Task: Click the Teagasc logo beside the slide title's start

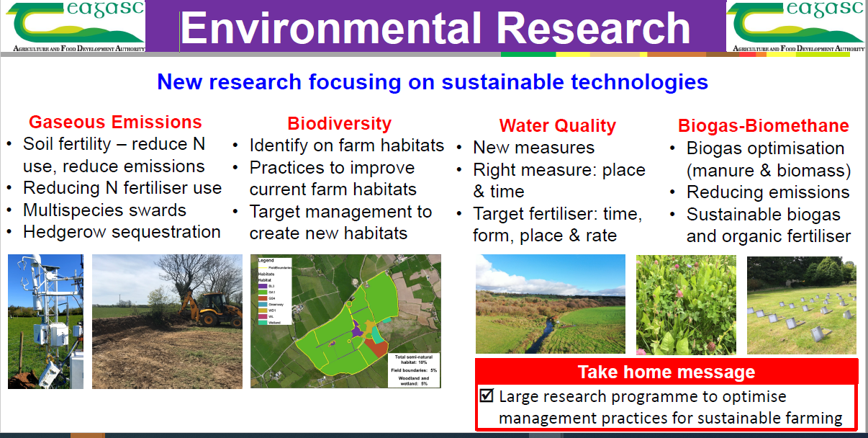Action: click(x=73, y=26)
